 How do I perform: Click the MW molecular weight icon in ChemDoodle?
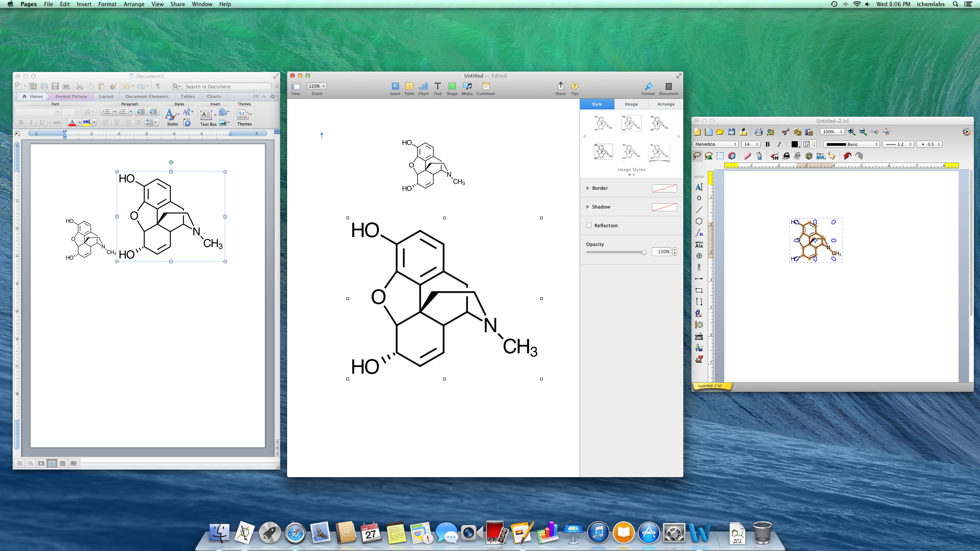(820, 156)
